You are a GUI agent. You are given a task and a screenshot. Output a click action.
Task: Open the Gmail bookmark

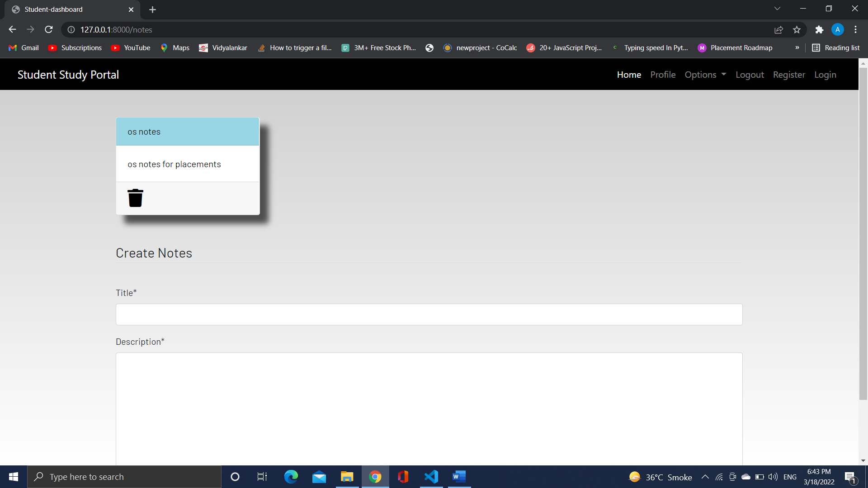click(x=24, y=48)
